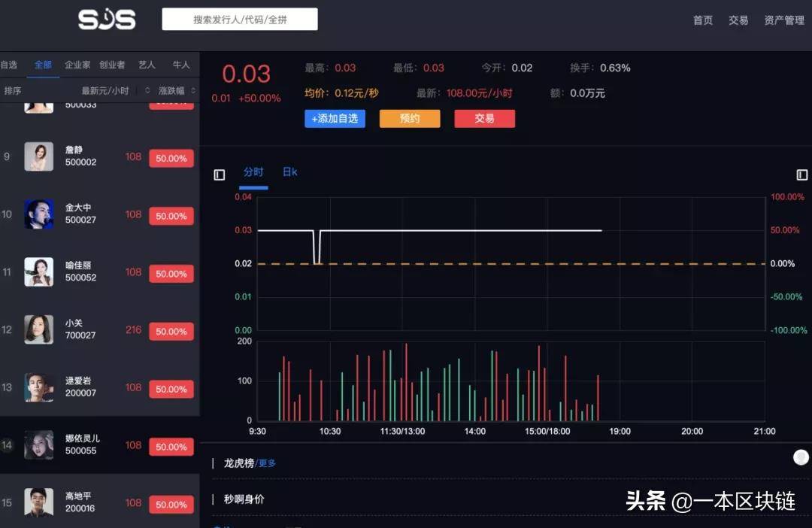812x528 pixels.
Task: Click the issuer search input field
Action: coord(240,20)
